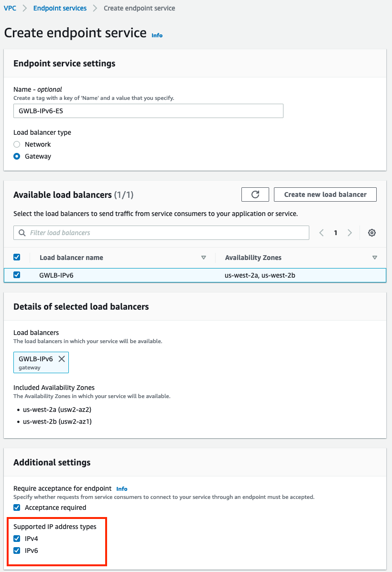Image resolution: width=392 pixels, height=572 pixels.
Task: Open the table preferences gear
Action: pyautogui.click(x=372, y=233)
